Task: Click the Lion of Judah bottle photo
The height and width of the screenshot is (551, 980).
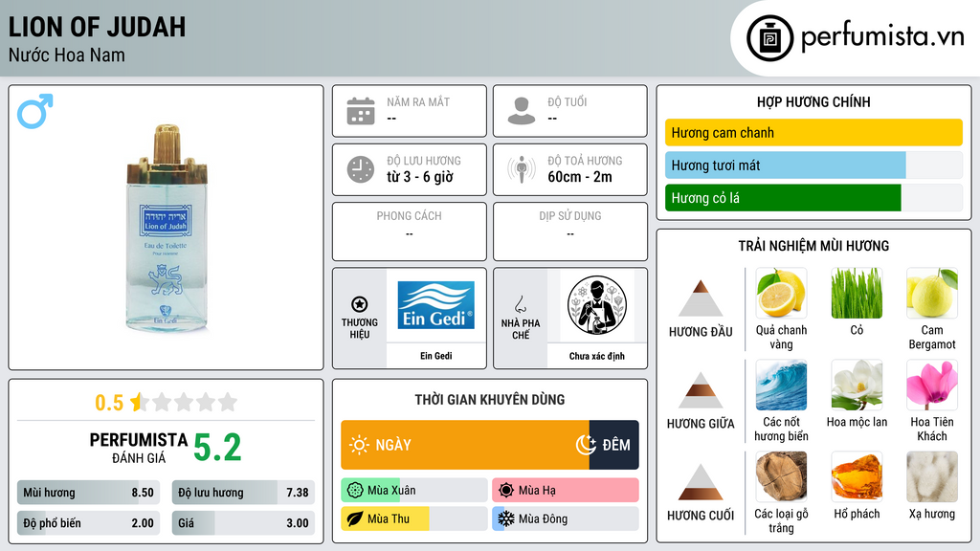Action: (167, 228)
